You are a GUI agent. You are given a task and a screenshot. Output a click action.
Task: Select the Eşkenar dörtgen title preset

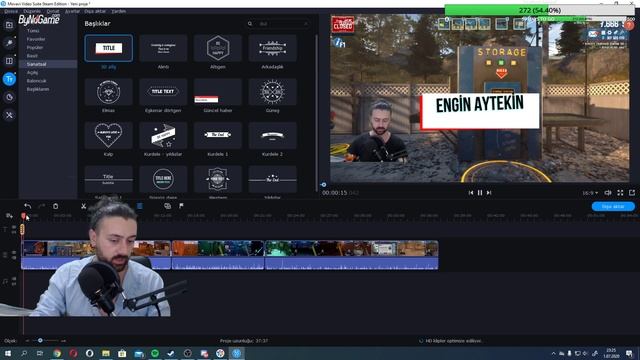click(x=163, y=92)
